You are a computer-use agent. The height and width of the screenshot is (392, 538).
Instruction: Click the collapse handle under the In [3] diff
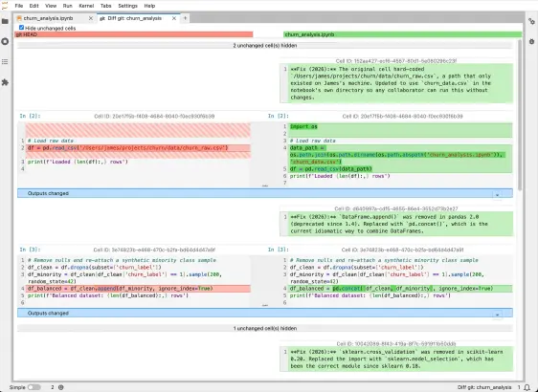pos(265,305)
